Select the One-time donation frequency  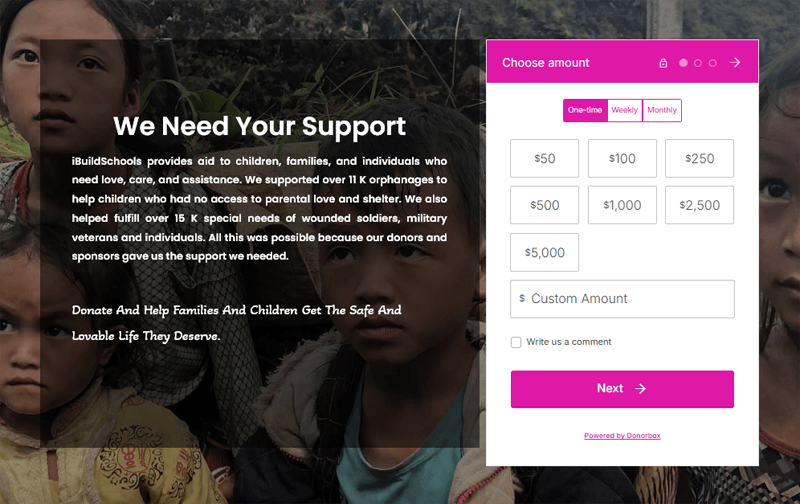click(585, 110)
